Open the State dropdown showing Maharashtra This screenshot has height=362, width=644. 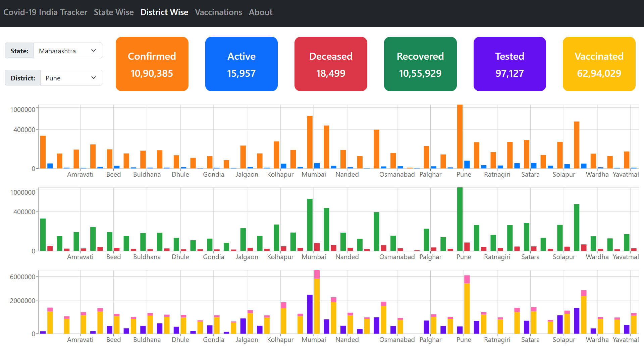[68, 51]
